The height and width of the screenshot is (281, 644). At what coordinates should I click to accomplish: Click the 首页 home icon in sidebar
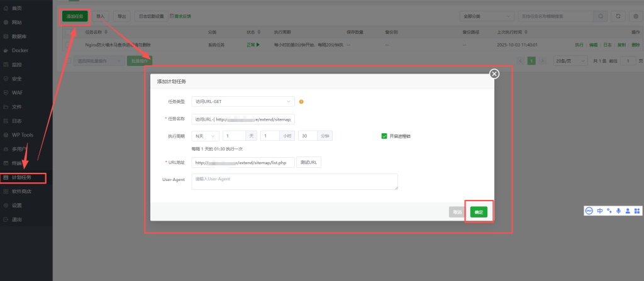6,8
